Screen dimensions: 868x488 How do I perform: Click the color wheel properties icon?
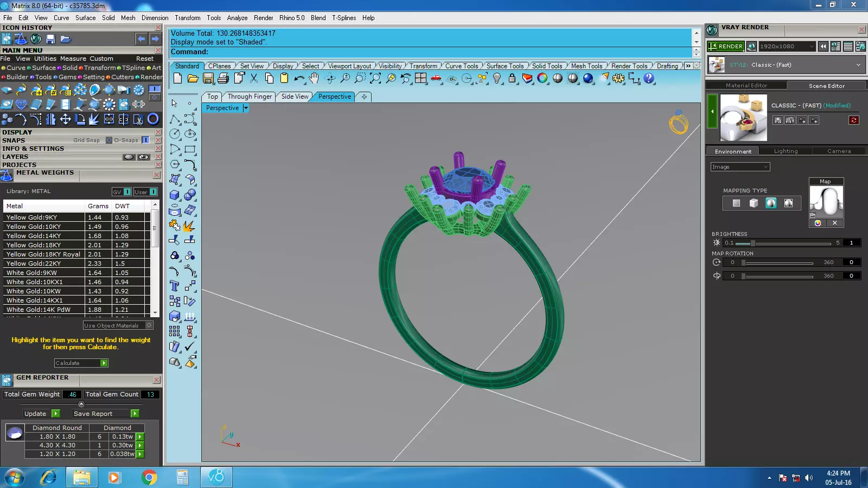[542, 79]
